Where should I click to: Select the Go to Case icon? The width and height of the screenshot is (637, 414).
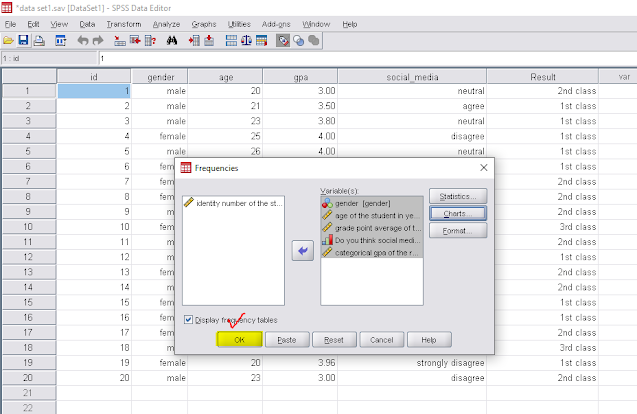[119, 41]
